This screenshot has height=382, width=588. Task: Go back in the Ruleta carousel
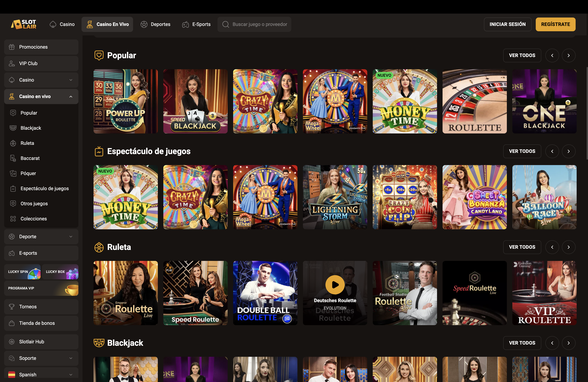pyautogui.click(x=552, y=247)
